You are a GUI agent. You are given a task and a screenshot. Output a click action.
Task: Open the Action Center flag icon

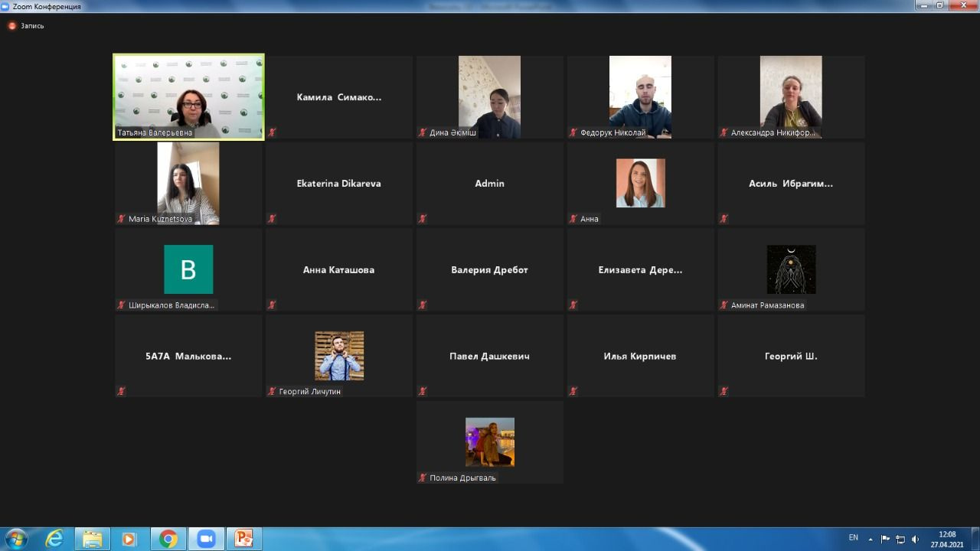click(886, 539)
